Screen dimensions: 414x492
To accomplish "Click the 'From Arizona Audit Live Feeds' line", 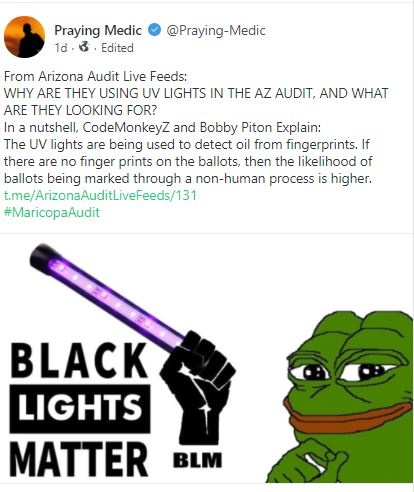I will pyautogui.click(x=95, y=76).
